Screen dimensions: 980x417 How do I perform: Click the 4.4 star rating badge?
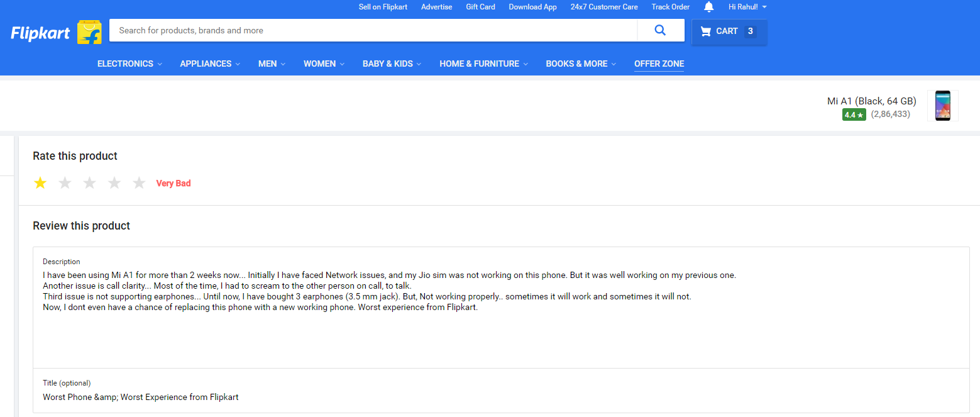coord(854,114)
